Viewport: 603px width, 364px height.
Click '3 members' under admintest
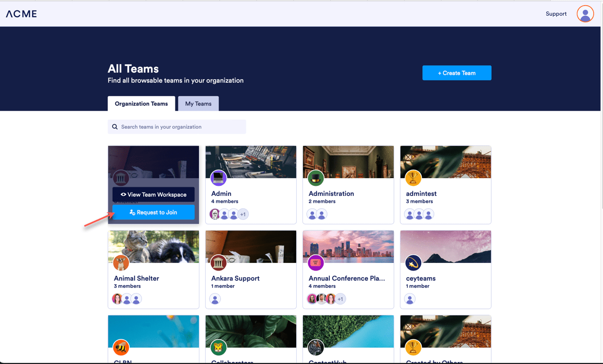[419, 202]
